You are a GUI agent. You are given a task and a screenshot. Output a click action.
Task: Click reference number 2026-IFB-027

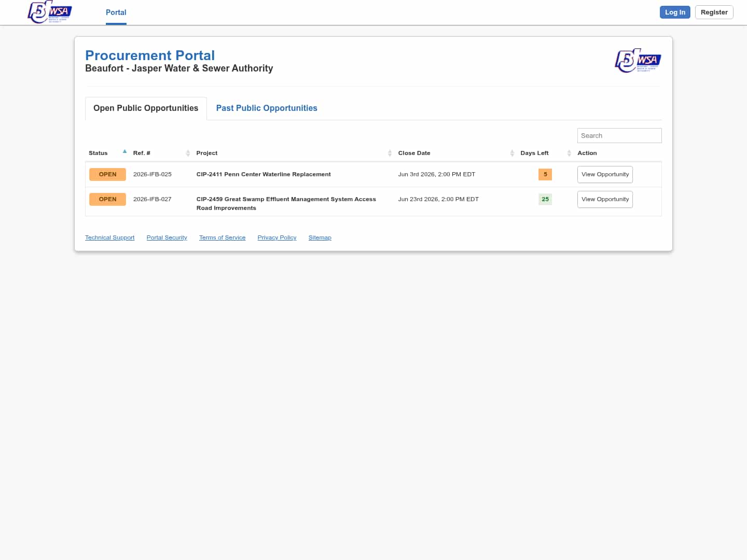(153, 200)
